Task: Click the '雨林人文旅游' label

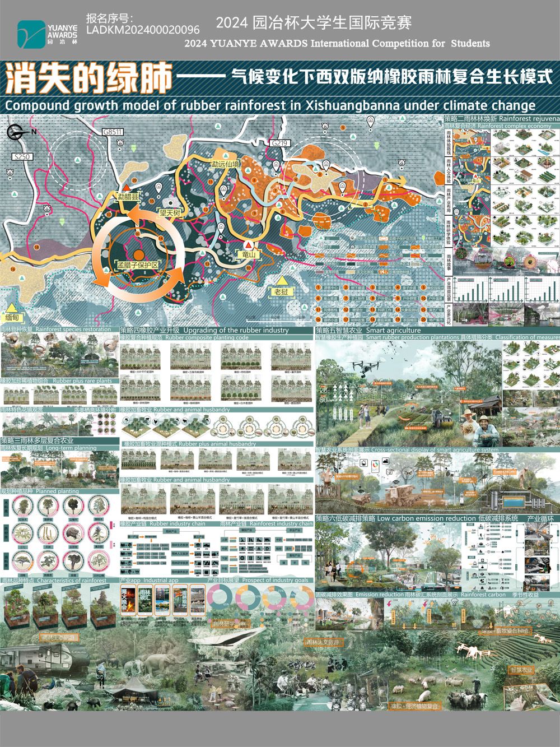Action: tap(323, 641)
